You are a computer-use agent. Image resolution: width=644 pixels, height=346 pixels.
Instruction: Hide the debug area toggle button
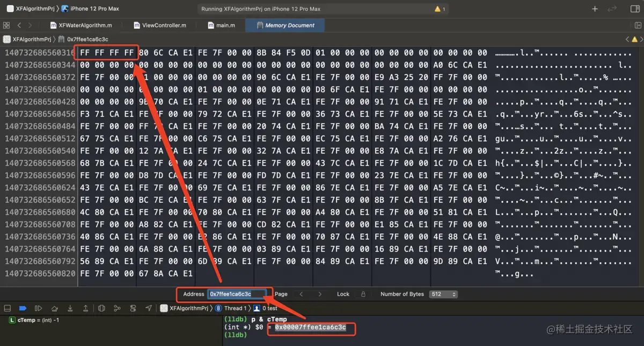(x=8, y=308)
